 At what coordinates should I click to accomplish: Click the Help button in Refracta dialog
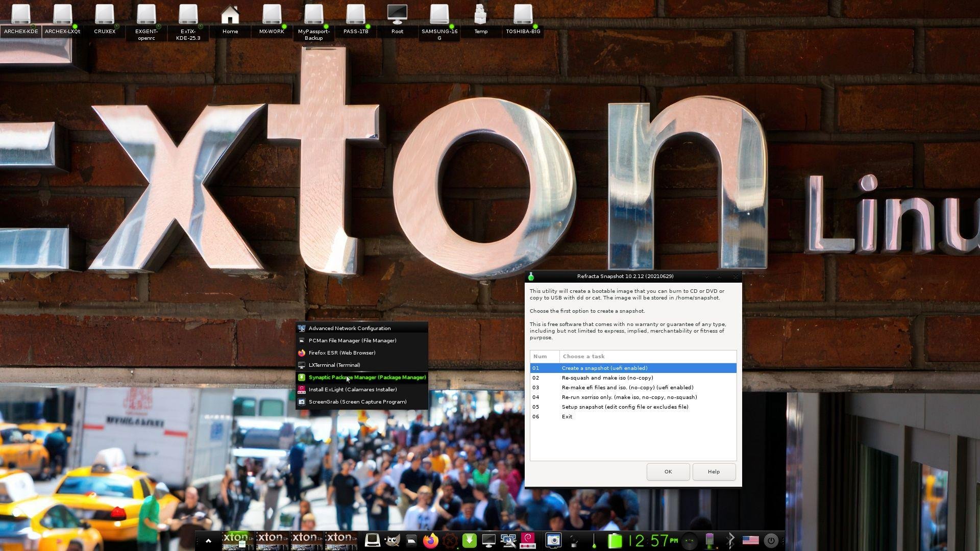tap(714, 472)
